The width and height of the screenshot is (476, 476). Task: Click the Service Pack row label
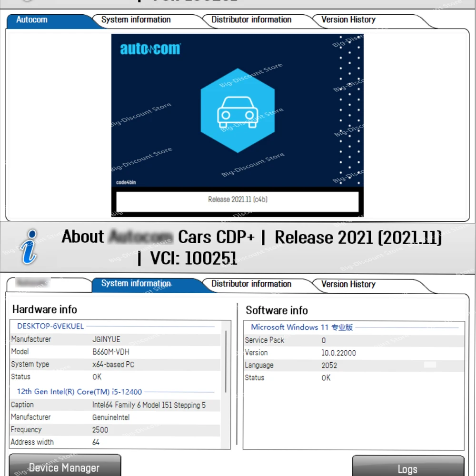click(x=264, y=340)
